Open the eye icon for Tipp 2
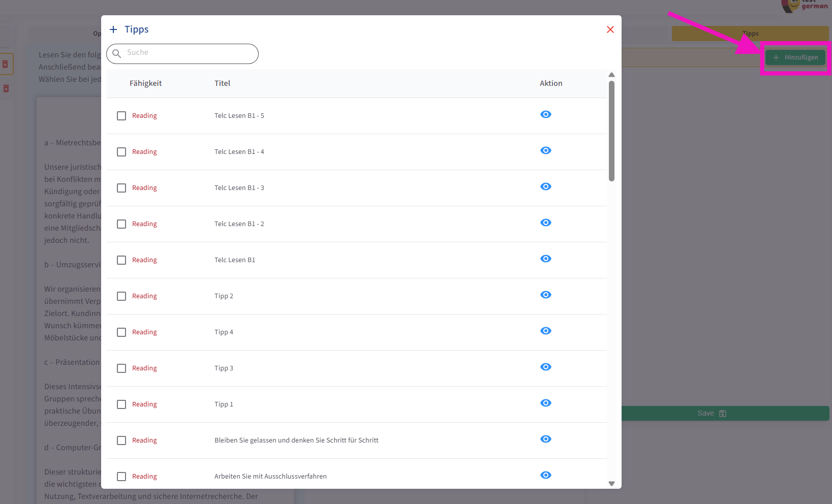Image resolution: width=832 pixels, height=504 pixels. tap(545, 295)
